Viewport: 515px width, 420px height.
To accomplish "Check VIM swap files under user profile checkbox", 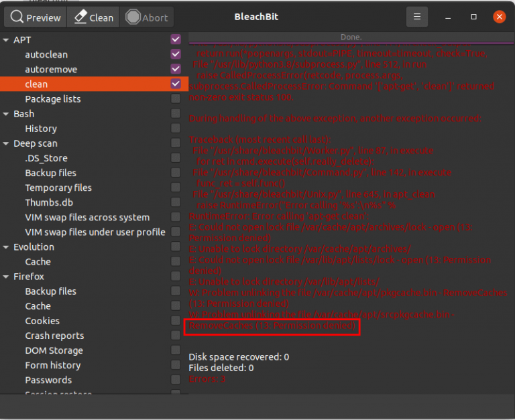I will [176, 232].
